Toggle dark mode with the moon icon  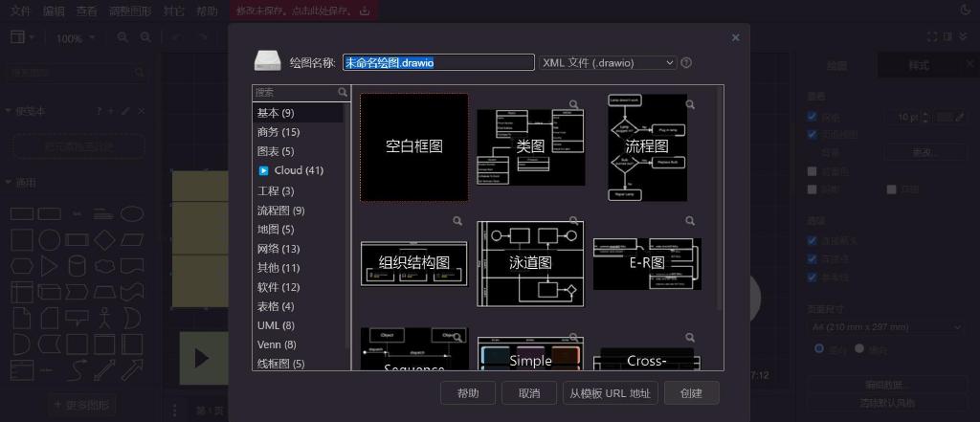[x=966, y=10]
